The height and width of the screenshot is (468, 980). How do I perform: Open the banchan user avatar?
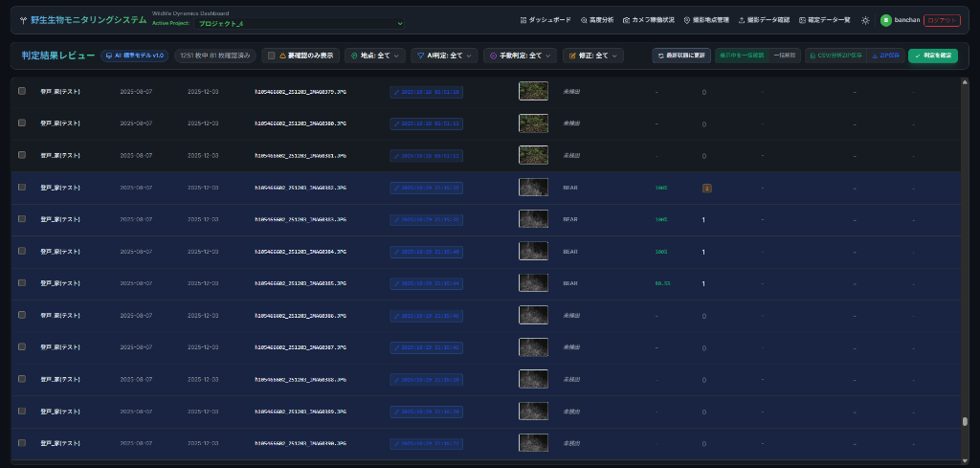tap(885, 20)
